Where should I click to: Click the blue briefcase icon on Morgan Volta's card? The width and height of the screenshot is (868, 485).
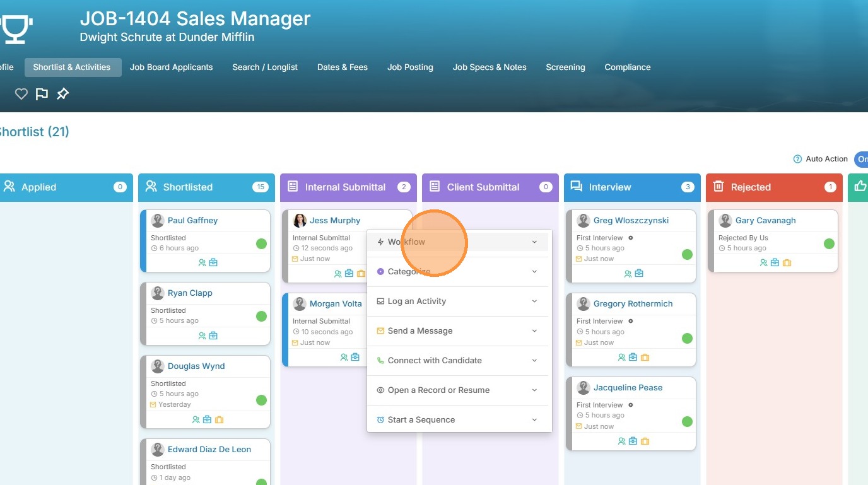355,357
